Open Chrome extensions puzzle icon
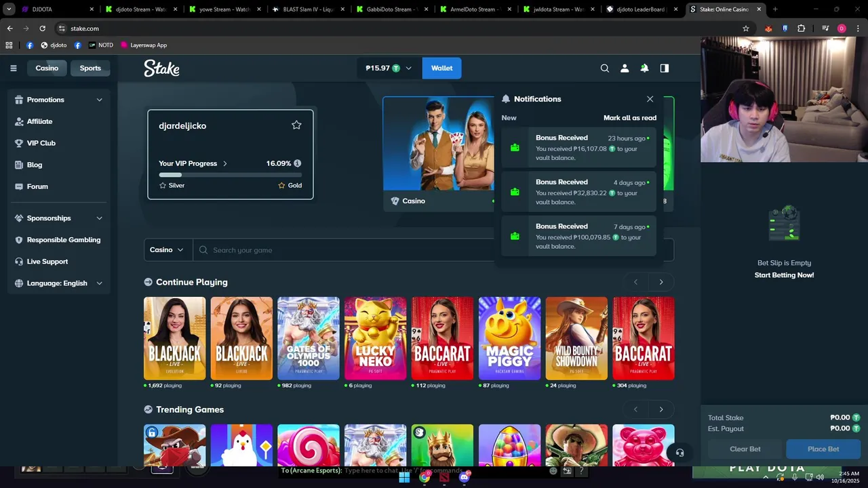The height and width of the screenshot is (488, 868). click(x=801, y=28)
